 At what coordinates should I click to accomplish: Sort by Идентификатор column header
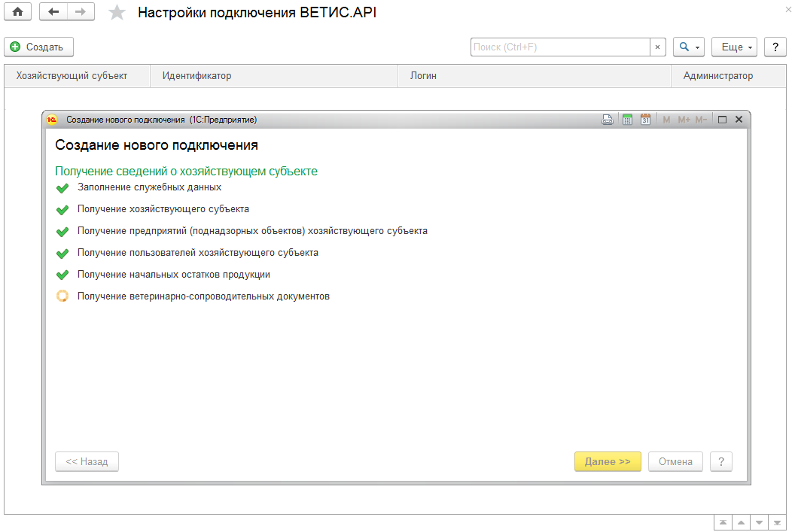274,76
